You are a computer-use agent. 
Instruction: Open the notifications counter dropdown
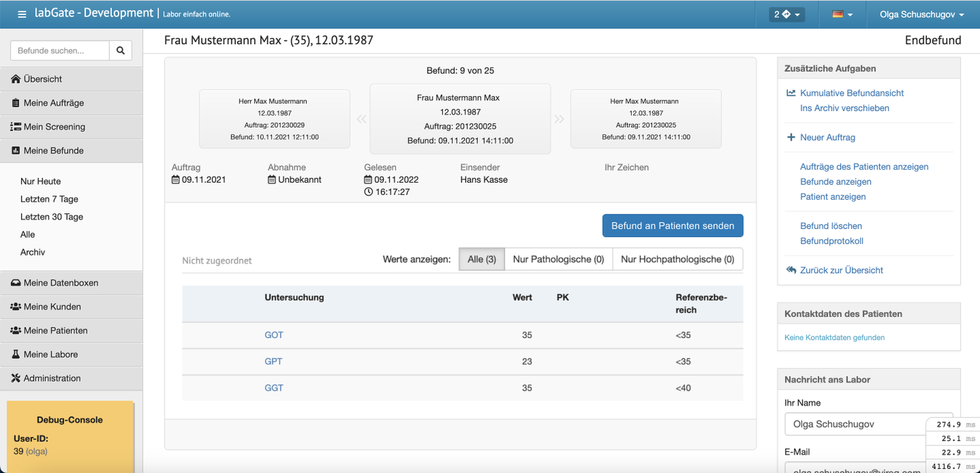click(787, 14)
